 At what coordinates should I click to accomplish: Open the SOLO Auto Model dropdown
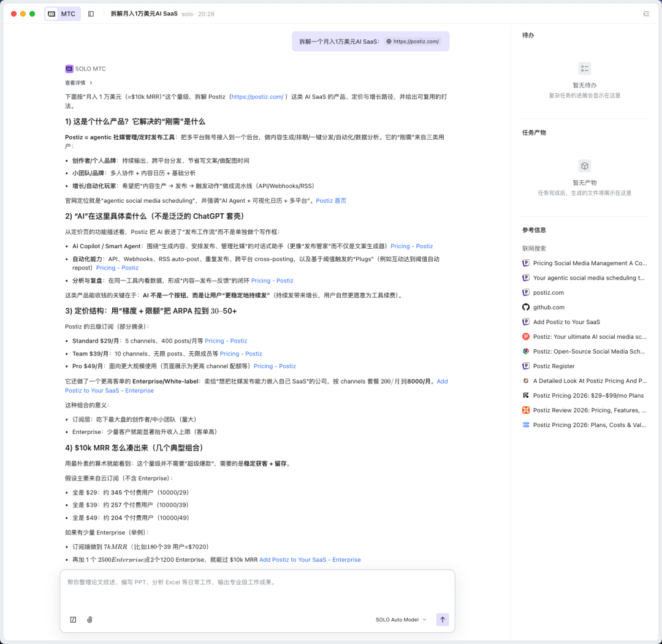point(401,619)
